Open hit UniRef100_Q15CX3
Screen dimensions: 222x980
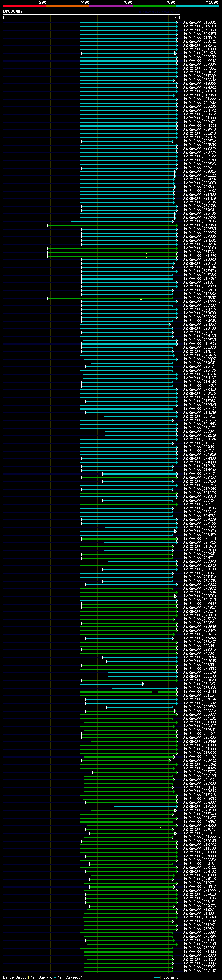199,26
